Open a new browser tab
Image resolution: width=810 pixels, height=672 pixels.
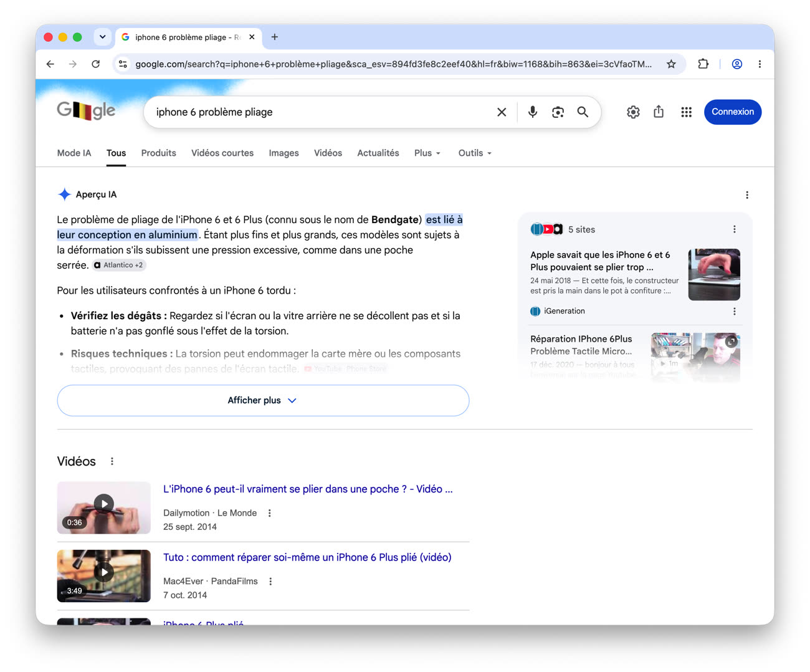tap(275, 37)
